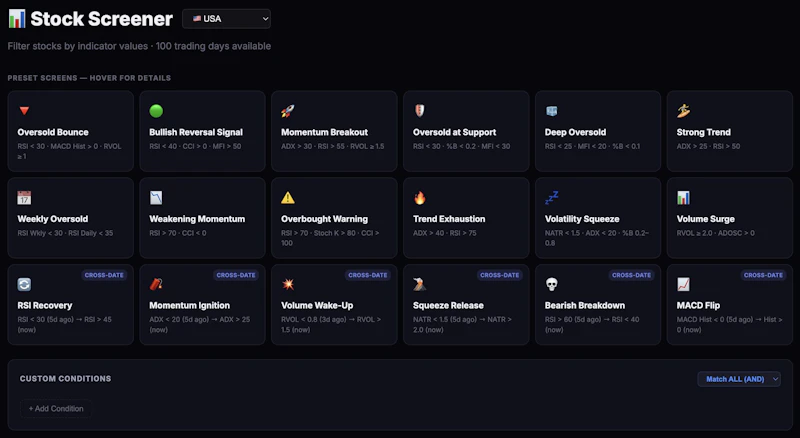Click the rocket icon on Momentum Breakout
This screenshot has width=800, height=438.
pyautogui.click(x=288, y=111)
